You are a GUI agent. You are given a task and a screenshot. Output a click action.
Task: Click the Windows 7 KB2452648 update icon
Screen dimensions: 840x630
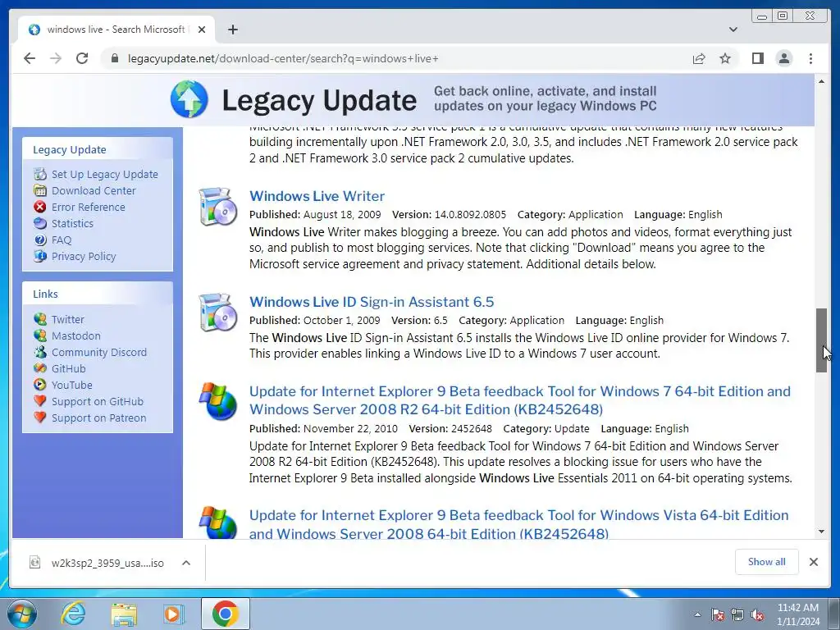[218, 401]
